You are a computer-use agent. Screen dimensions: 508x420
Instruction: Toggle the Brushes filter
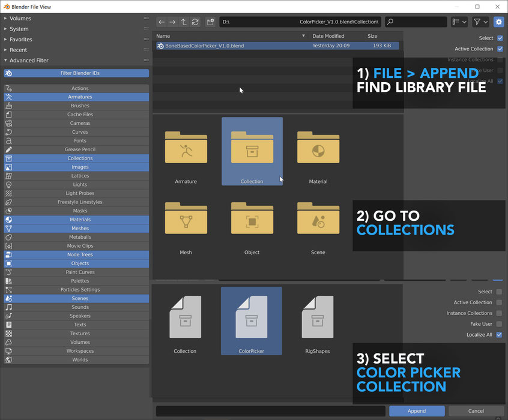[76, 106]
